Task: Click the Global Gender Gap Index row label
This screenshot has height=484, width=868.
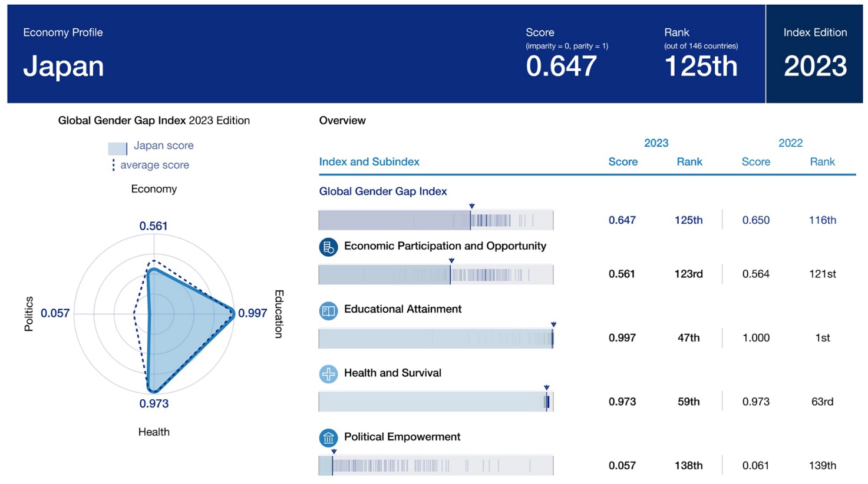Action: point(383,191)
